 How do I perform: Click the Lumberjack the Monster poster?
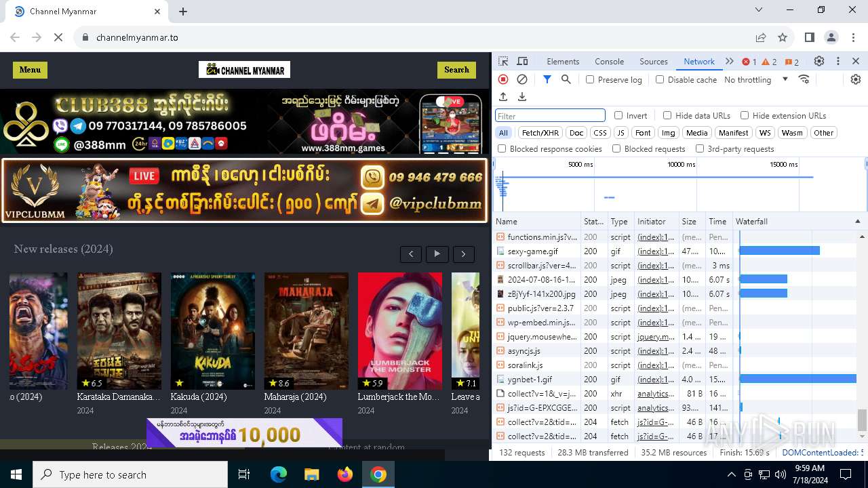(400, 331)
